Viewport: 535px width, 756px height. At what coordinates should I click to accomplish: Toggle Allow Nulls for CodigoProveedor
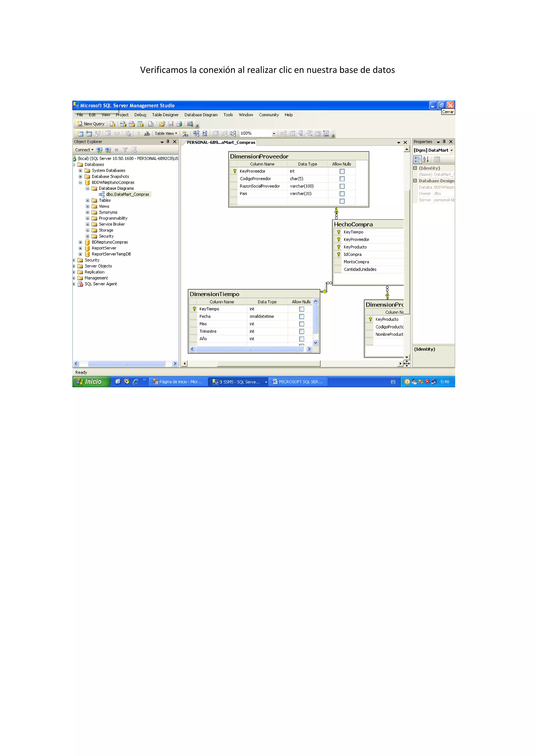click(342, 179)
